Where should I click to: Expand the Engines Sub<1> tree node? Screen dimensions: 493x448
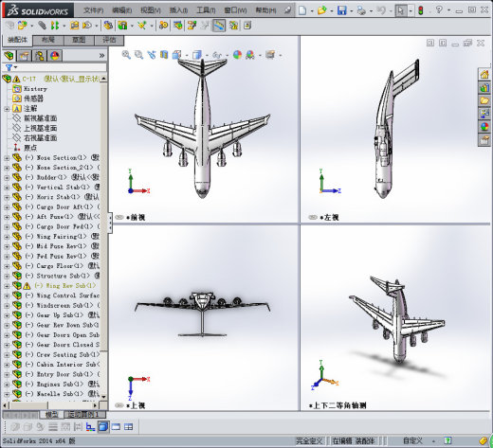(7, 385)
